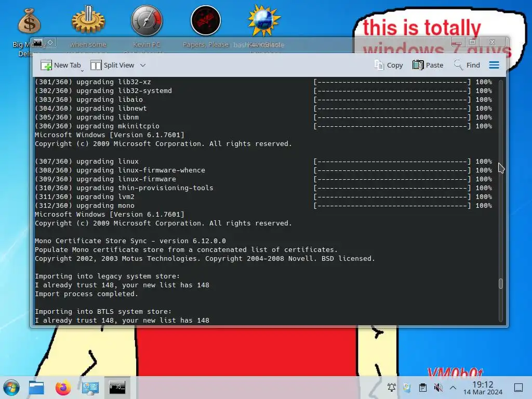Click 'Copyright 2002, 2003 Motus Technologies' line
The height and width of the screenshot is (399, 532).
205,259
